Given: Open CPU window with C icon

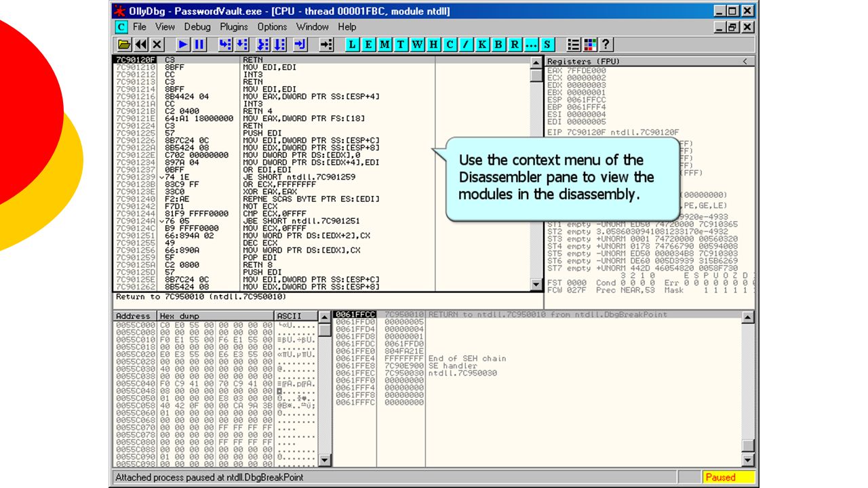Looking at the screenshot, I should [450, 45].
